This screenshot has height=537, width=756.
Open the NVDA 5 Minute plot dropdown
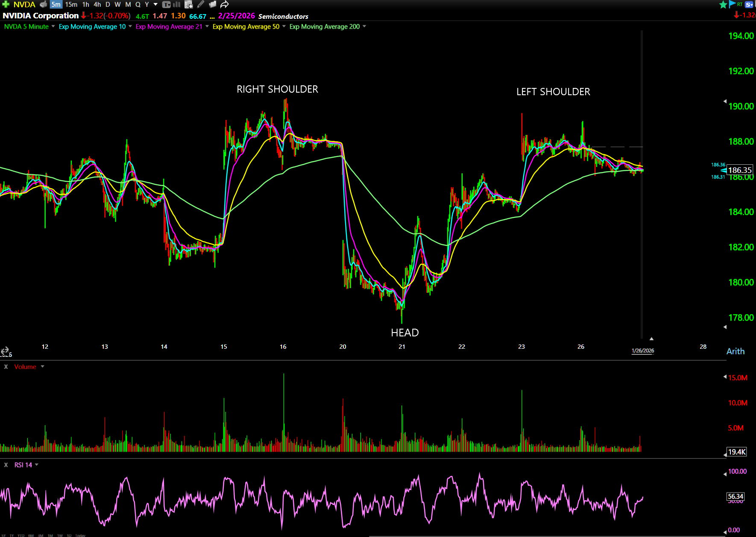coord(53,26)
